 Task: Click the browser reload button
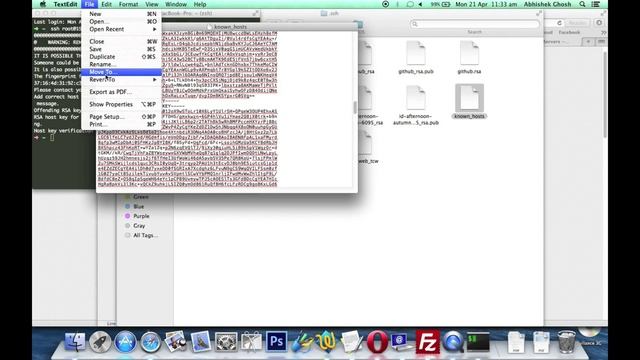pyautogui.click(x=560, y=23)
